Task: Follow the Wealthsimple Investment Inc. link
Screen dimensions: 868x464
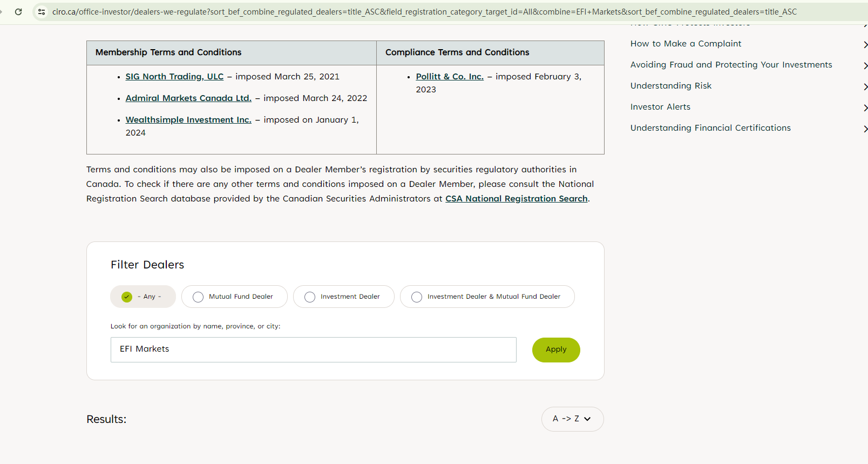Action: click(188, 120)
